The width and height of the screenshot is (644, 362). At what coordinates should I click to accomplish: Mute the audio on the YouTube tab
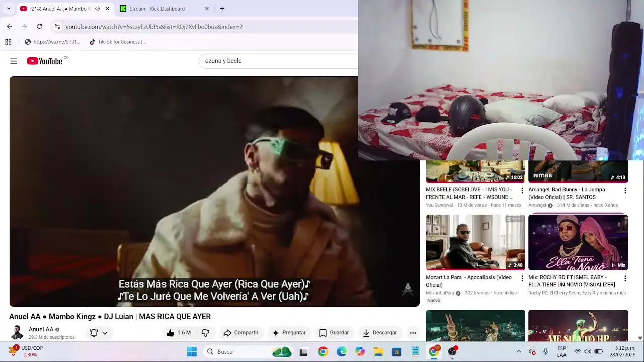point(97,9)
